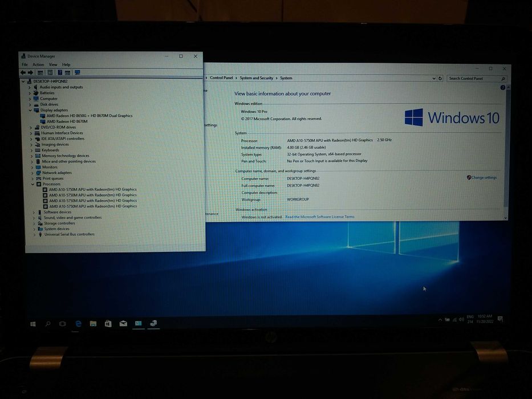This screenshot has width=532, height=399.
Task: Click the Forward arrow in Device Manager toolbar
Action: click(31, 72)
